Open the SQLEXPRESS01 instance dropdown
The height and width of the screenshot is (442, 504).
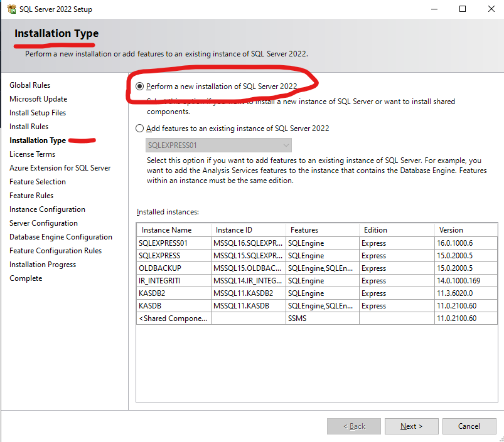214,145
